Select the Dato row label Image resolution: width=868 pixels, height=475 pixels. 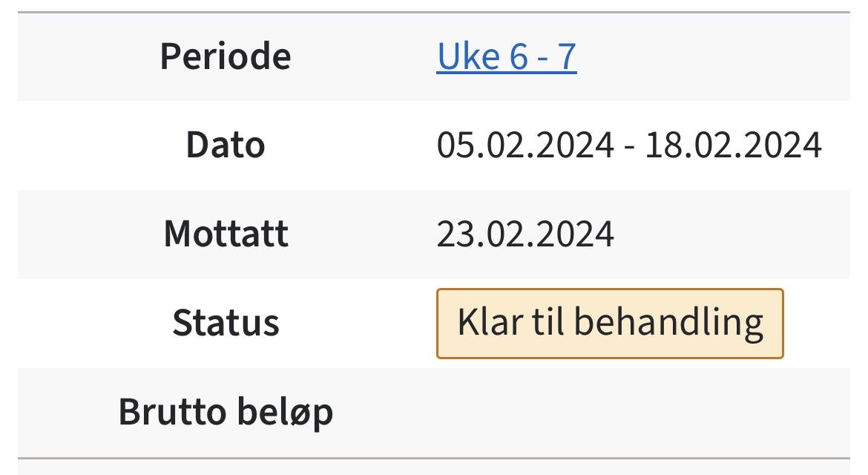pyautogui.click(x=226, y=145)
